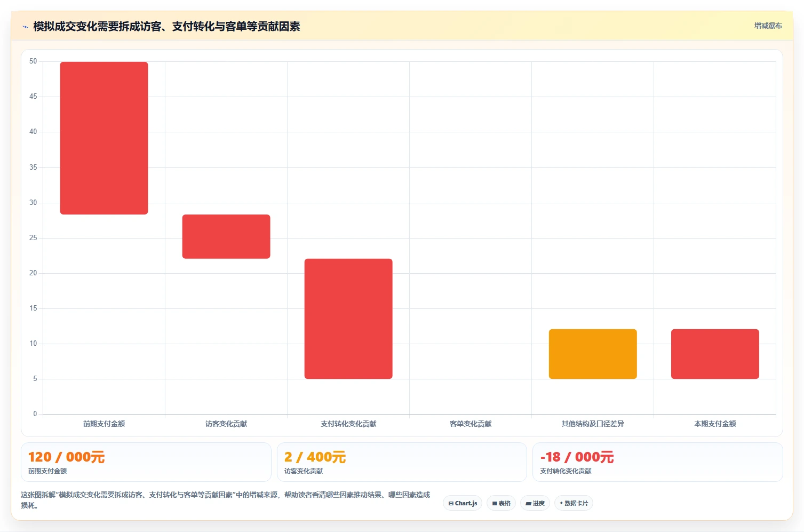This screenshot has height=532, width=804.
Task: Click the 本期支付金额 x-axis label
Action: pos(715,424)
